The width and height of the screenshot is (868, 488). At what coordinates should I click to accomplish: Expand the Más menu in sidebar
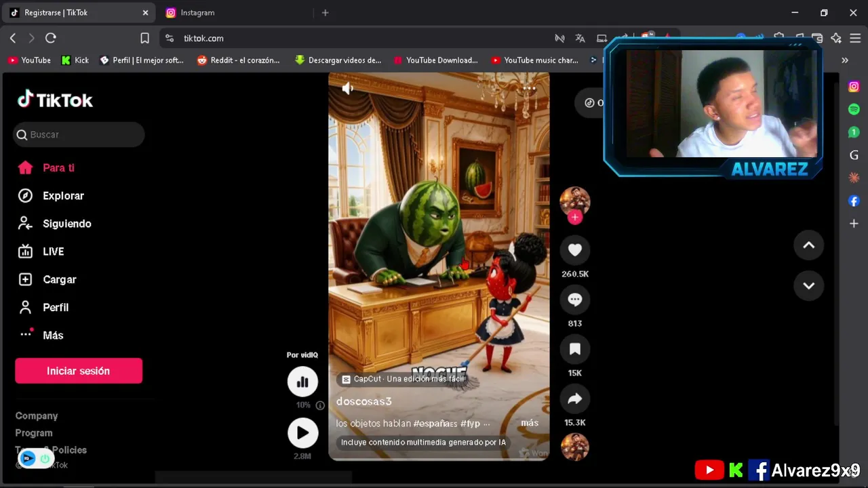41,335
